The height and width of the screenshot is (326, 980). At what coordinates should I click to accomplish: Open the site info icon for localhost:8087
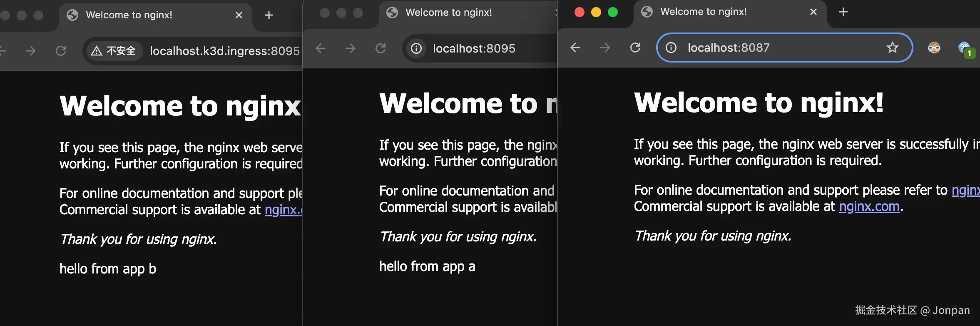point(671,48)
